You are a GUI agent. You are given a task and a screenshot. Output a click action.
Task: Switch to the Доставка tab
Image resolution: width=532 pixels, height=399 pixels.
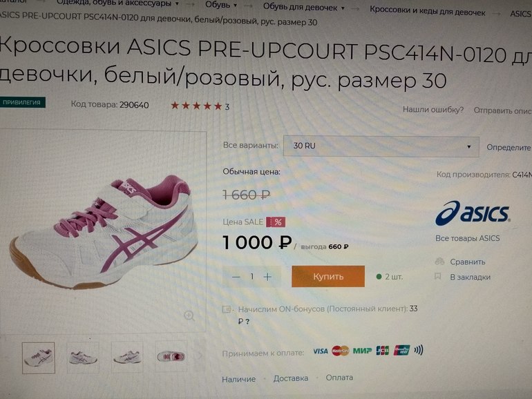click(291, 378)
